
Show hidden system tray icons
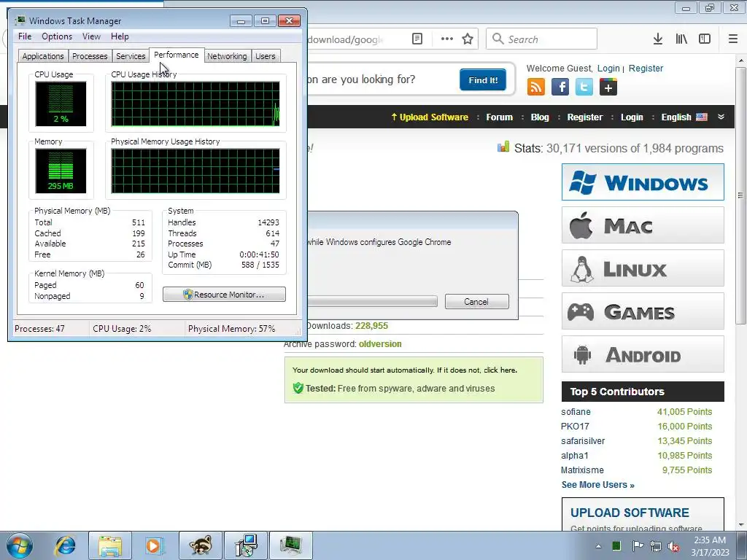(x=598, y=546)
